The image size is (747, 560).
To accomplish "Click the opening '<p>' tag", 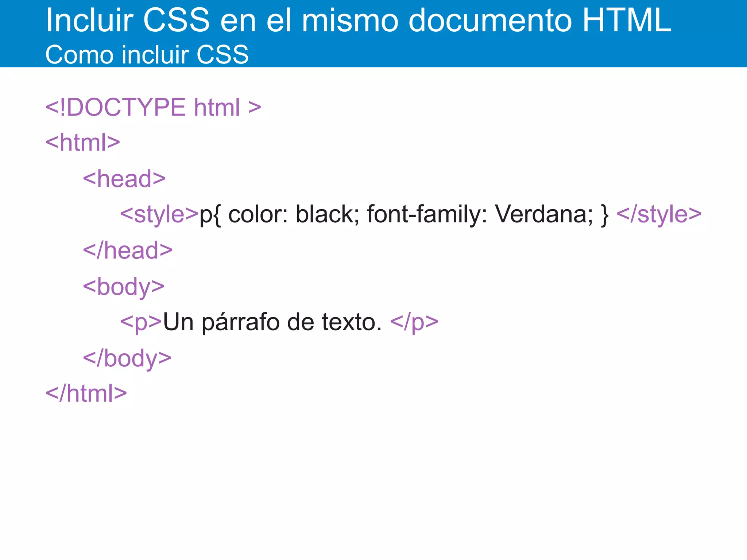I will point(141,323).
